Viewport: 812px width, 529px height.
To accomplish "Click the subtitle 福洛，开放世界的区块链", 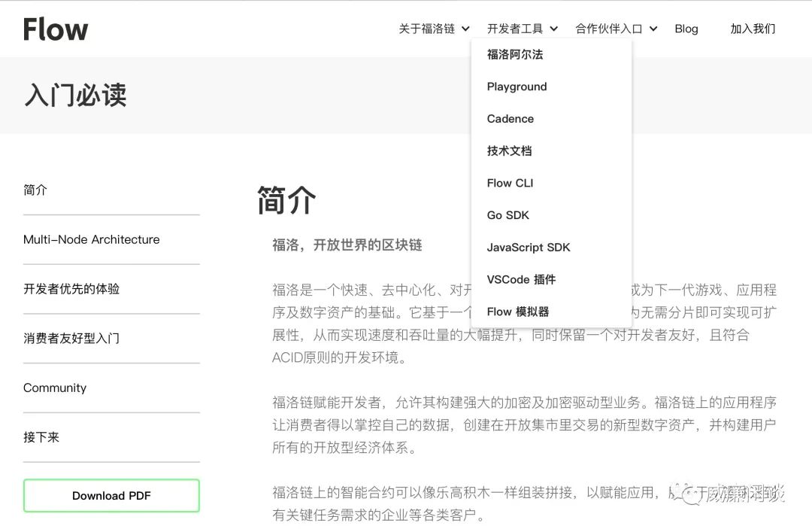I will pyautogui.click(x=347, y=245).
